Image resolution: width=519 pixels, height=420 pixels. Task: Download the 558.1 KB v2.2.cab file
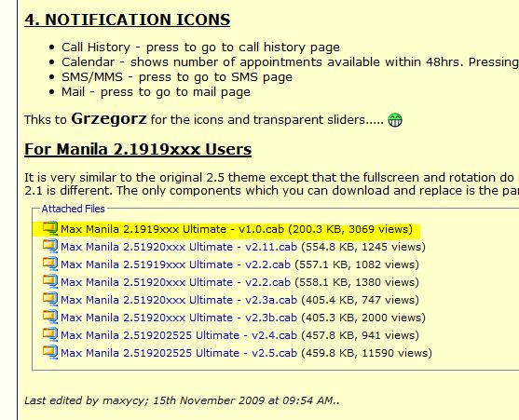(x=175, y=282)
